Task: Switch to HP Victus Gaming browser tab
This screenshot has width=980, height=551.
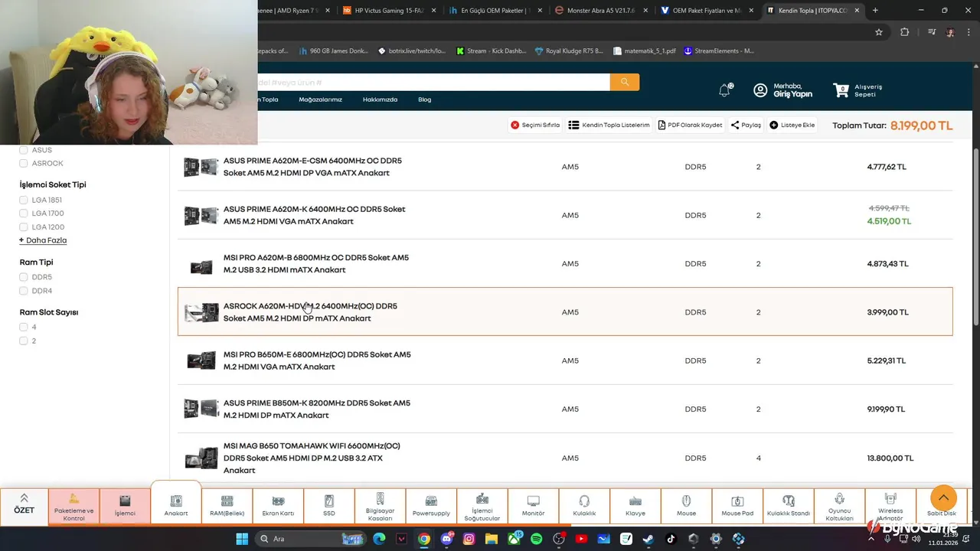Action: (390, 10)
